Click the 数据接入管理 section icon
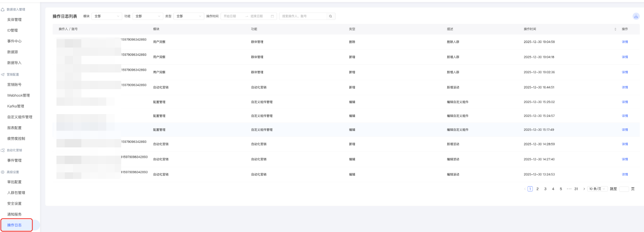 pyautogui.click(x=3, y=10)
